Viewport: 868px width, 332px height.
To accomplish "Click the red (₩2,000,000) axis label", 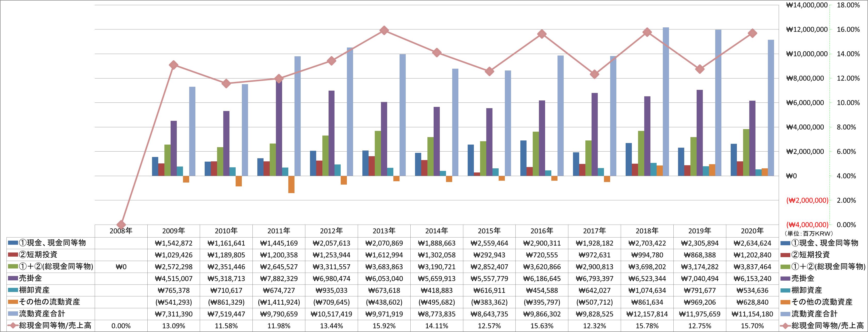I will 807,200.
